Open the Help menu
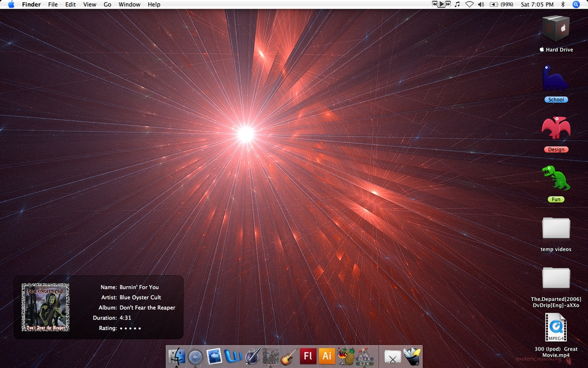This screenshot has width=588, height=368. 154,4
